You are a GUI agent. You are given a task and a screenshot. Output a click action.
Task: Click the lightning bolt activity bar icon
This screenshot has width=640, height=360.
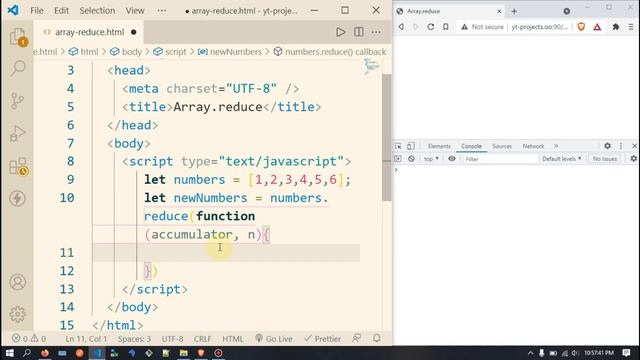pos(18,198)
